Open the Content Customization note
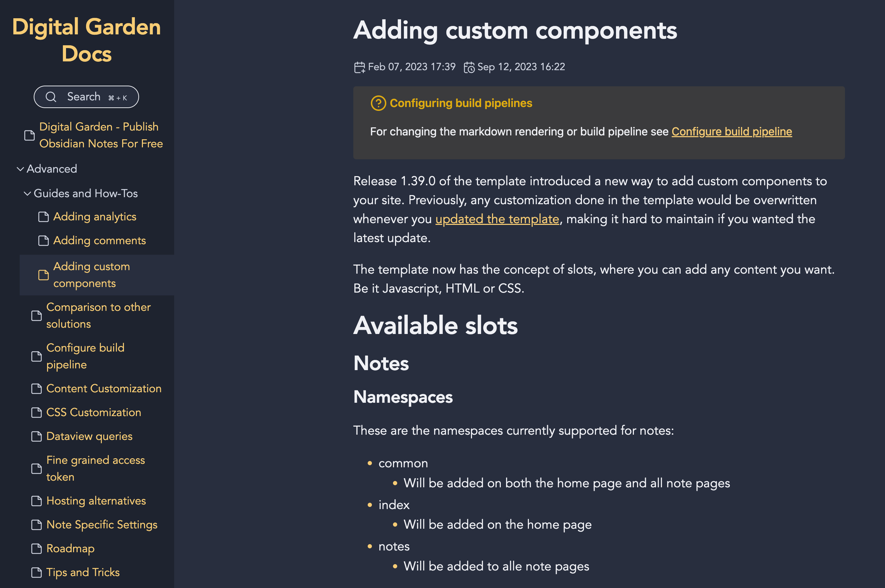Image resolution: width=885 pixels, height=588 pixels. pyautogui.click(x=104, y=388)
